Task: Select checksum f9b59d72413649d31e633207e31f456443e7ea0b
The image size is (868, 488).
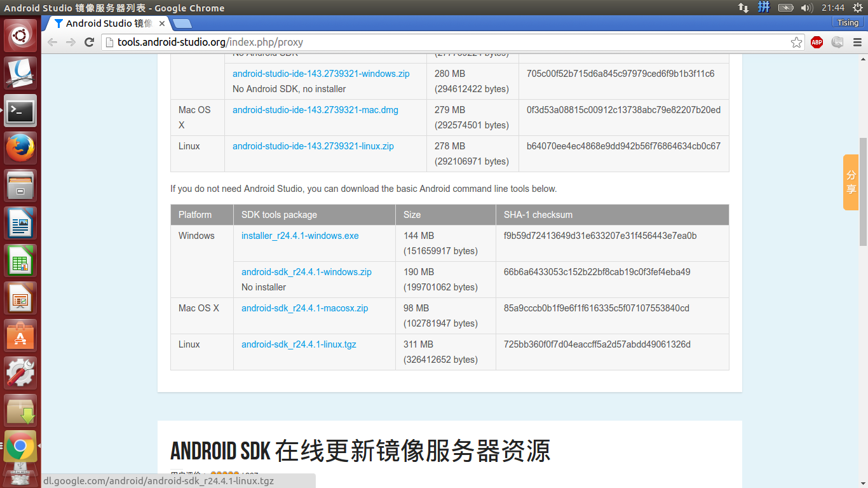Action: (x=600, y=236)
